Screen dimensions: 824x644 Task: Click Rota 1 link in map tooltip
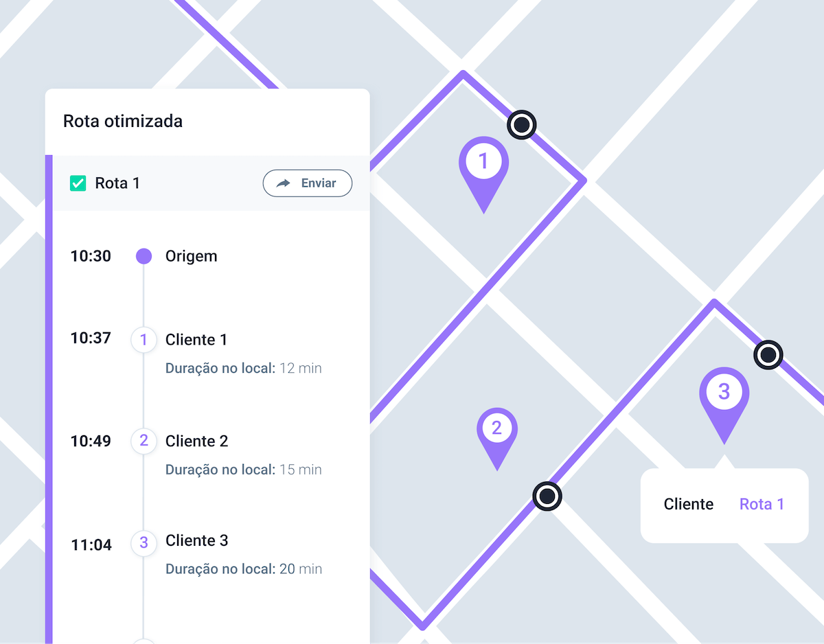(762, 504)
